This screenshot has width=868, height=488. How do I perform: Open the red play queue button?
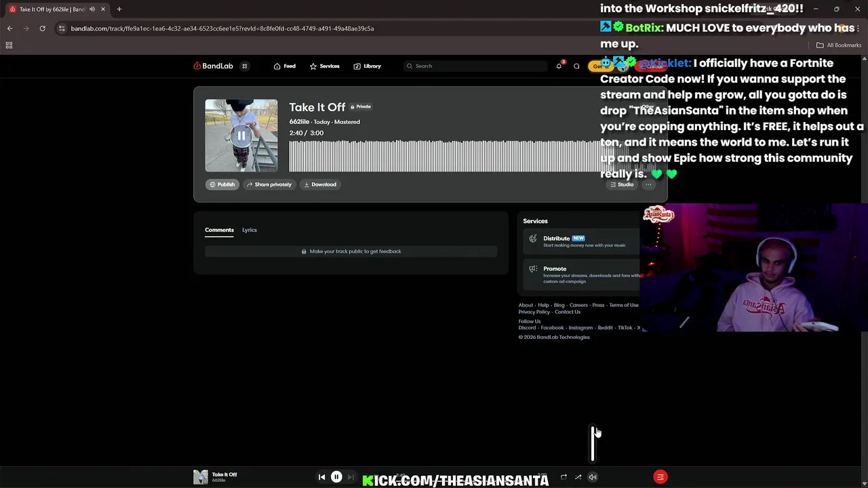click(x=660, y=477)
